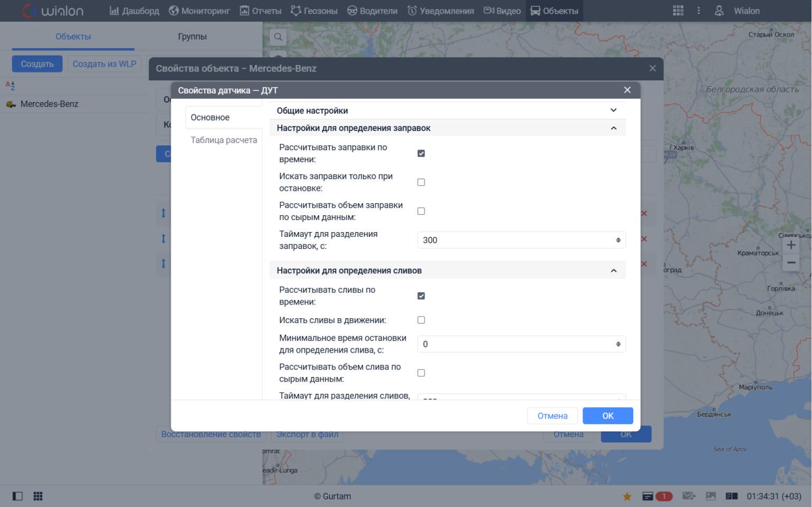Click the Wialon user account icon
This screenshot has height=507, width=812.
point(719,11)
